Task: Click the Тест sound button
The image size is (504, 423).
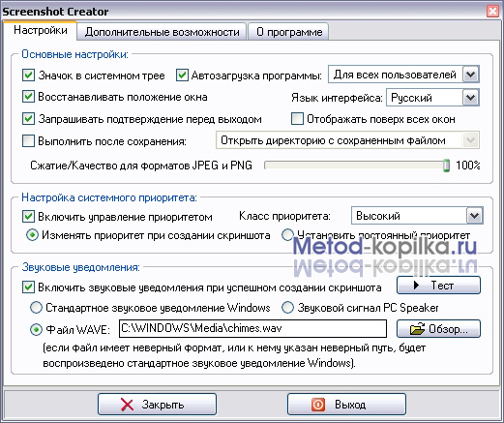Action: coord(438,286)
